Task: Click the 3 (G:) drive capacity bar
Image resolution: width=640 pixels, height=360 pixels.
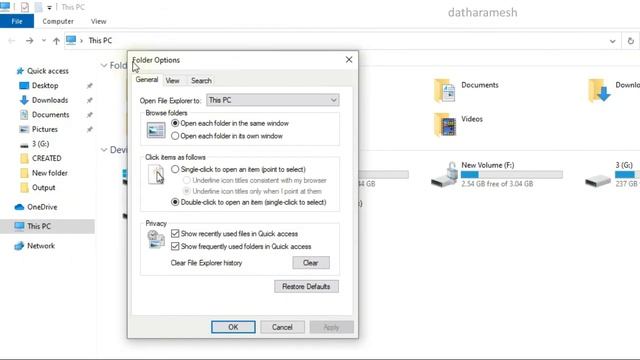Action: 627,175
